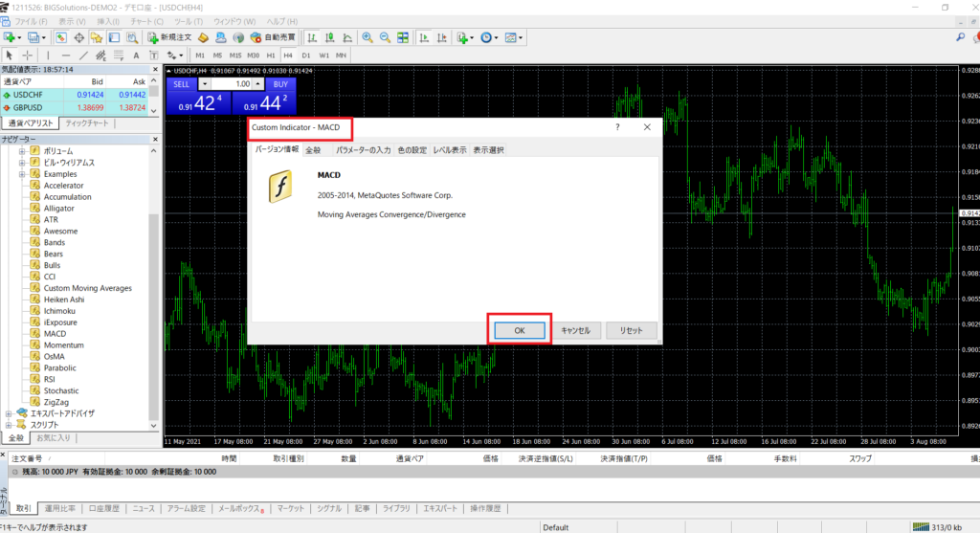This screenshot has width=980, height=533.
Task: Open the 色の設定 tab
Action: pos(412,150)
